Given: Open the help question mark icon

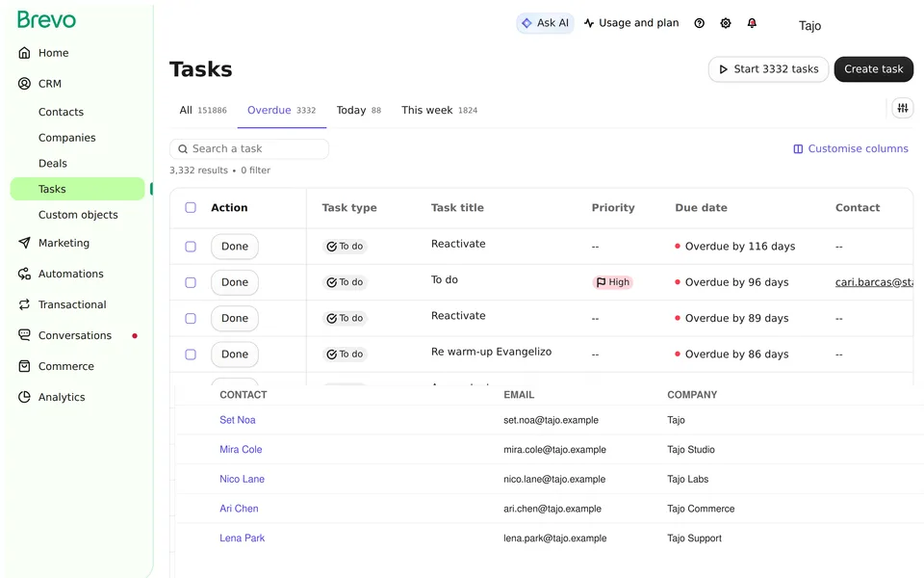Looking at the screenshot, I should click(700, 23).
